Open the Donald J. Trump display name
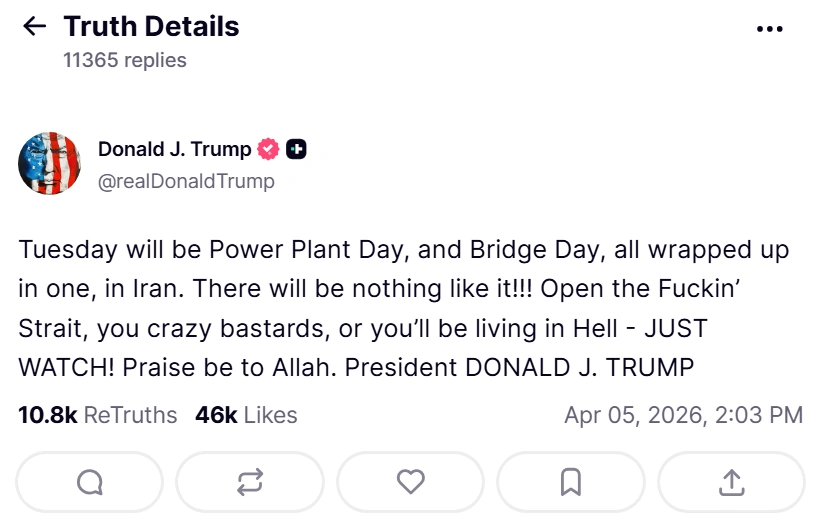This screenshot has height=527, width=816. tap(174, 150)
